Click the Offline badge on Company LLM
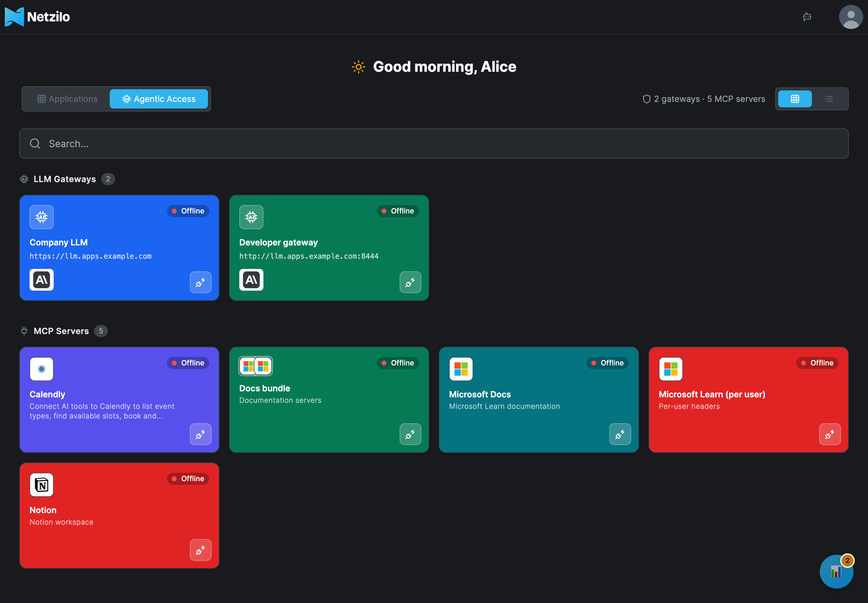 click(x=188, y=211)
